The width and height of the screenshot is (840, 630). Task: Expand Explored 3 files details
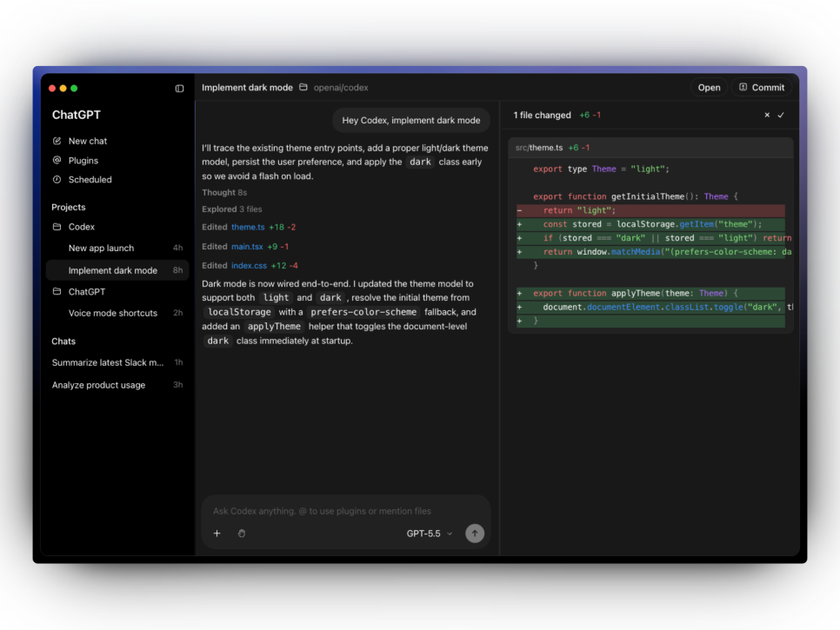(x=232, y=209)
